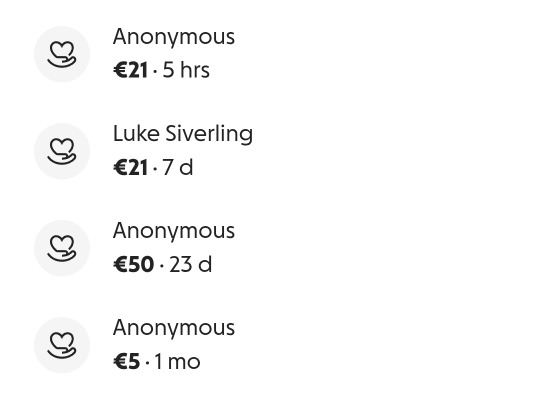Click the heart-hand icon next to Luke Siverling
The height and width of the screenshot is (394, 540).
coord(62,151)
